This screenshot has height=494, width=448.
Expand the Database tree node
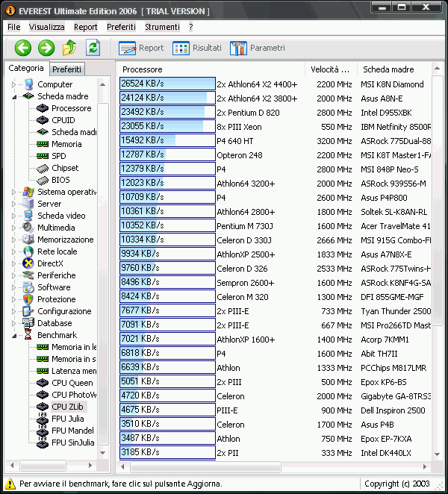(13, 323)
